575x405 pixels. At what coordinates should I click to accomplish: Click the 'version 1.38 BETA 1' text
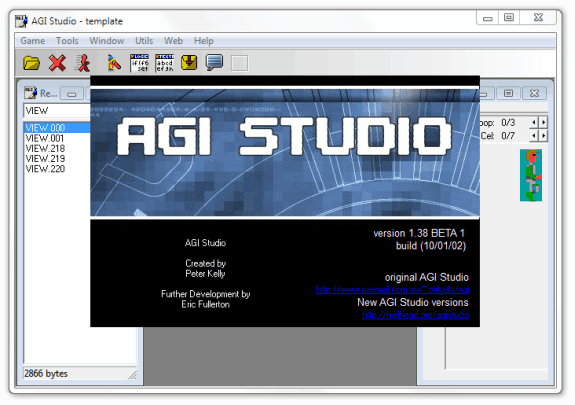(419, 233)
